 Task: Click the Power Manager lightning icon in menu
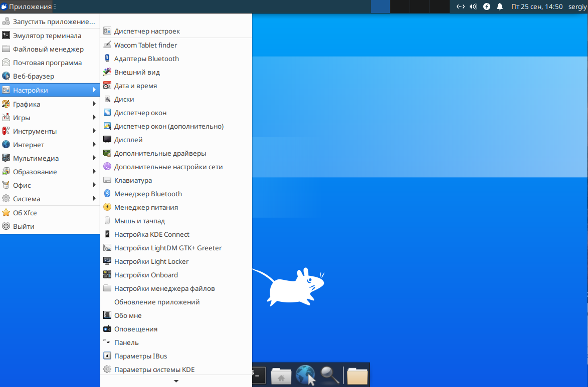tap(107, 207)
